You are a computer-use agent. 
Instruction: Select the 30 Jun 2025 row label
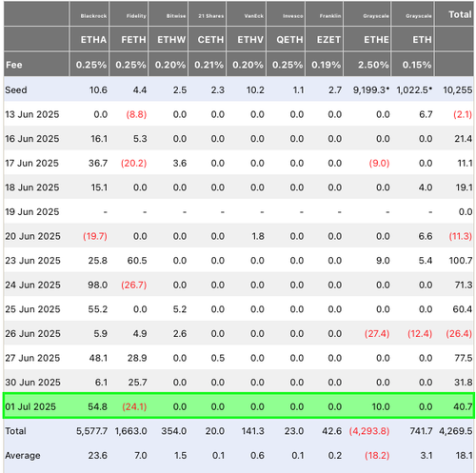[x=32, y=383]
